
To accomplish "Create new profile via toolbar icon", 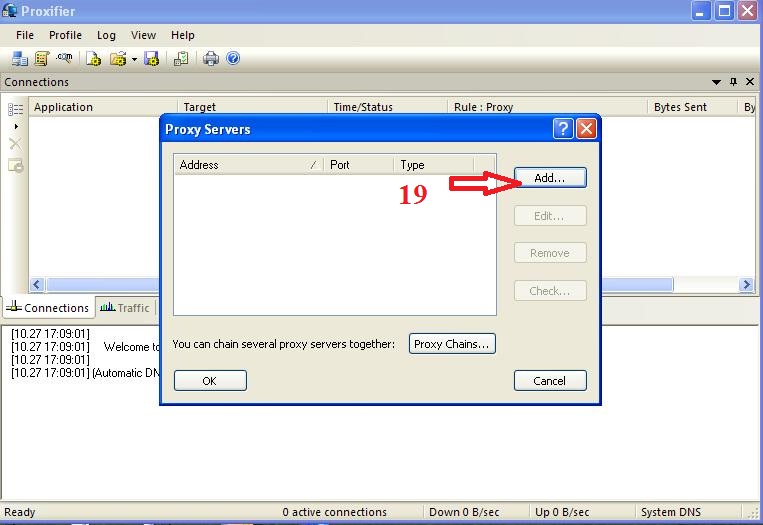I will coord(93,59).
